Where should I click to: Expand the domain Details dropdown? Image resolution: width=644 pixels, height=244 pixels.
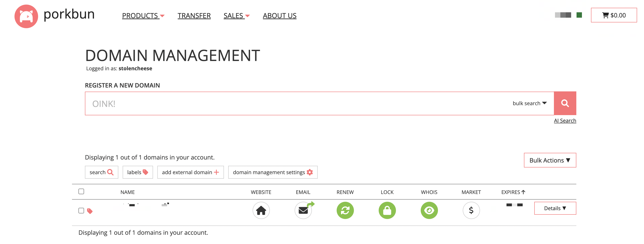pyautogui.click(x=555, y=208)
